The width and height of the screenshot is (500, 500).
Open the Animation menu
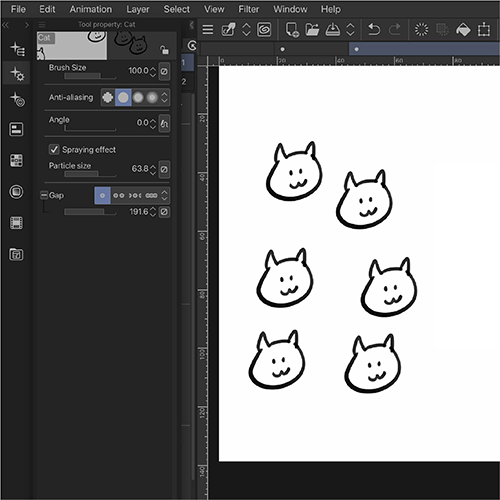[x=91, y=9]
